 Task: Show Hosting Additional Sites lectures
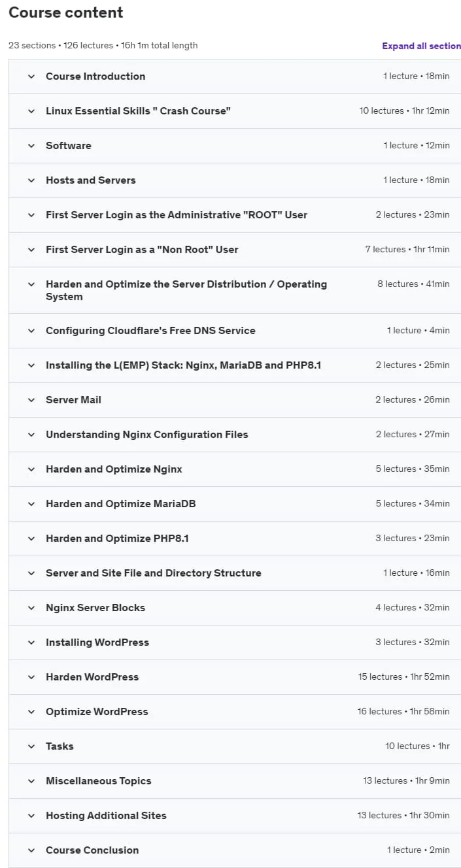tap(235, 816)
